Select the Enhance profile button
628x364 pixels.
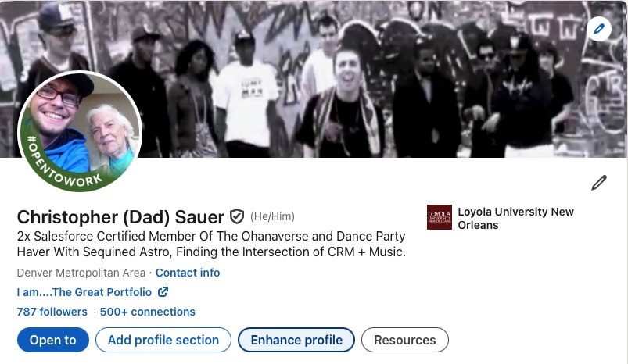pyautogui.click(x=296, y=340)
